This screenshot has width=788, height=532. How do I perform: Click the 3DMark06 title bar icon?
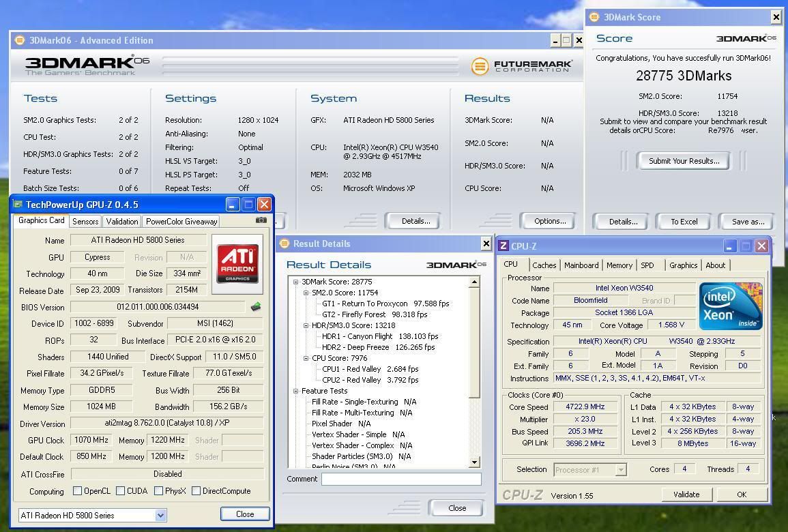[20, 40]
